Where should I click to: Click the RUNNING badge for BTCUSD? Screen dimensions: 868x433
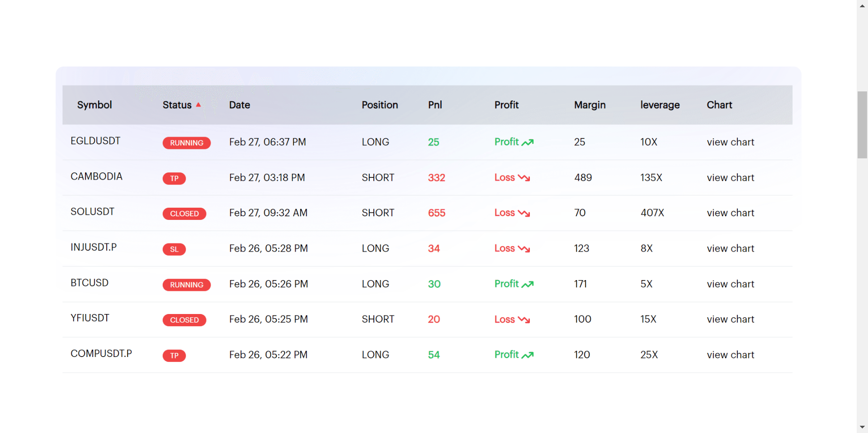tap(187, 285)
